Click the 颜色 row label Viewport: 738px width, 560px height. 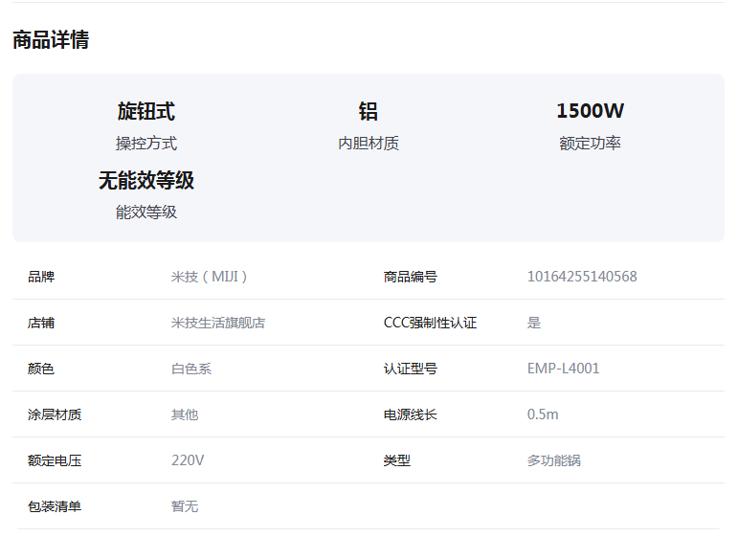point(41,369)
